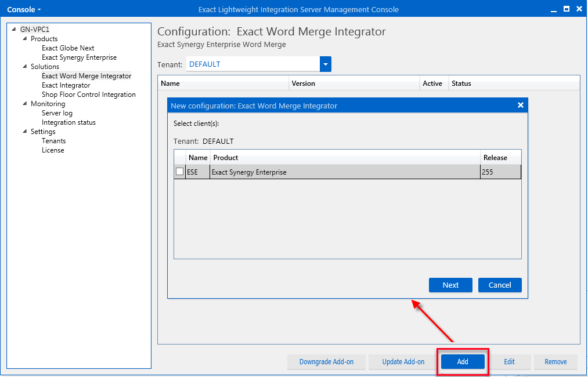Click the Remove button

[555, 362]
